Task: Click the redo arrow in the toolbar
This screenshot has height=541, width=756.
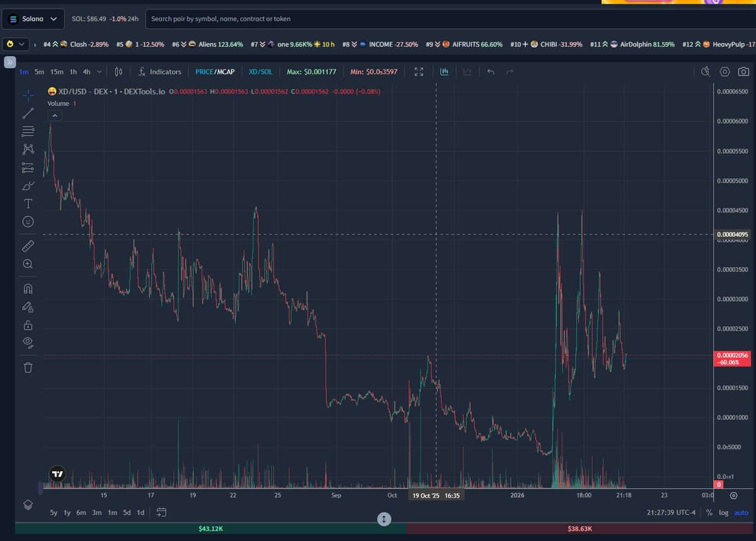Action: point(510,72)
